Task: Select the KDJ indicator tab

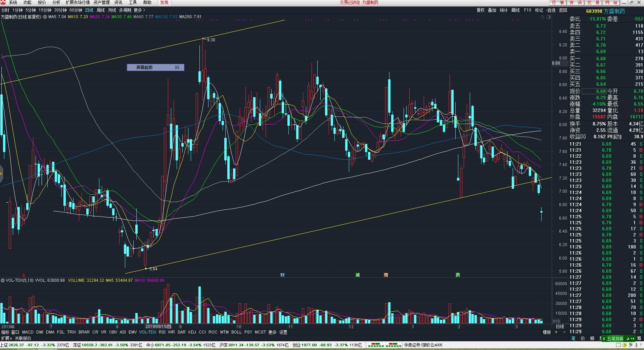Action: pyautogui.click(x=192, y=332)
